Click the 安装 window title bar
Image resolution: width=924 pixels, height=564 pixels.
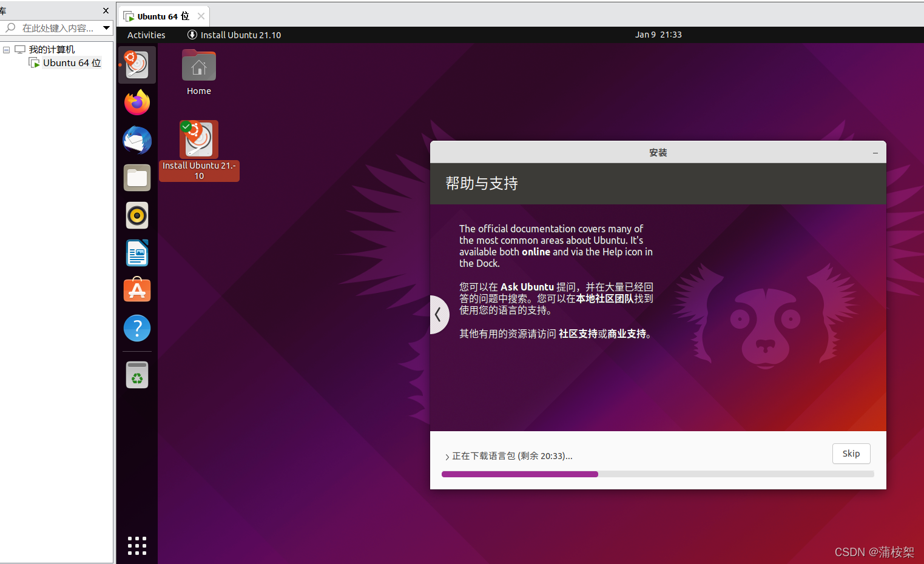pos(658,152)
